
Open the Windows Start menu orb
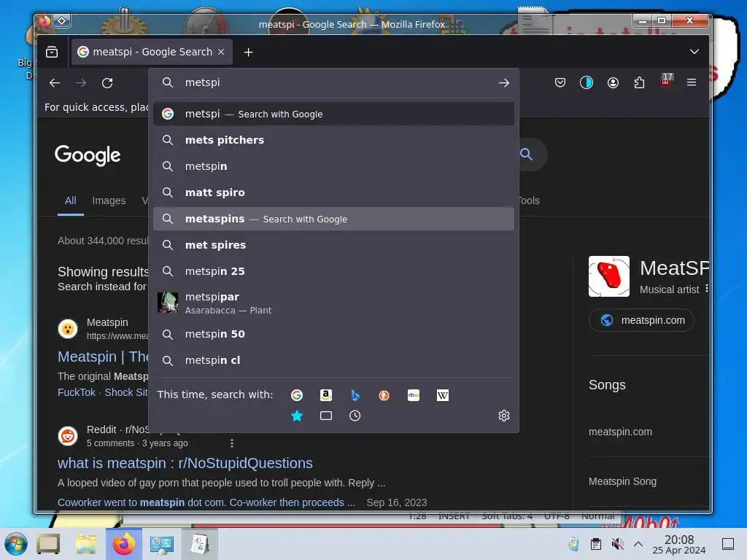coord(16,544)
